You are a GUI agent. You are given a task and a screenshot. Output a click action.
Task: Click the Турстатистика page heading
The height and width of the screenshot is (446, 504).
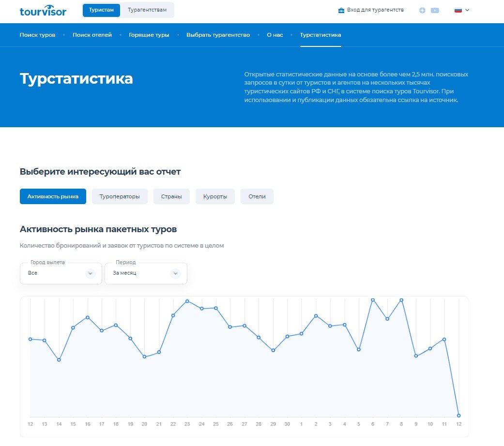[76, 79]
